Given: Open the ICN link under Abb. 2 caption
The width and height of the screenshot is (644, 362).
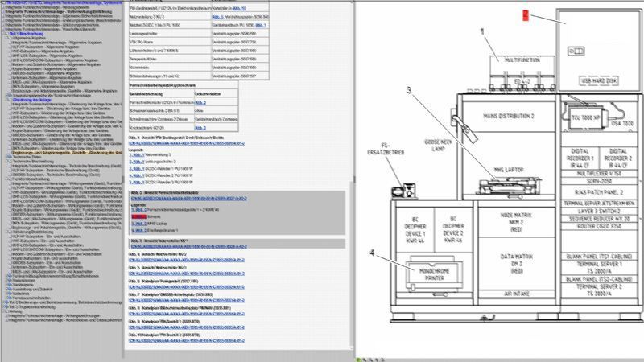Looking at the screenshot, I should (x=189, y=199).
